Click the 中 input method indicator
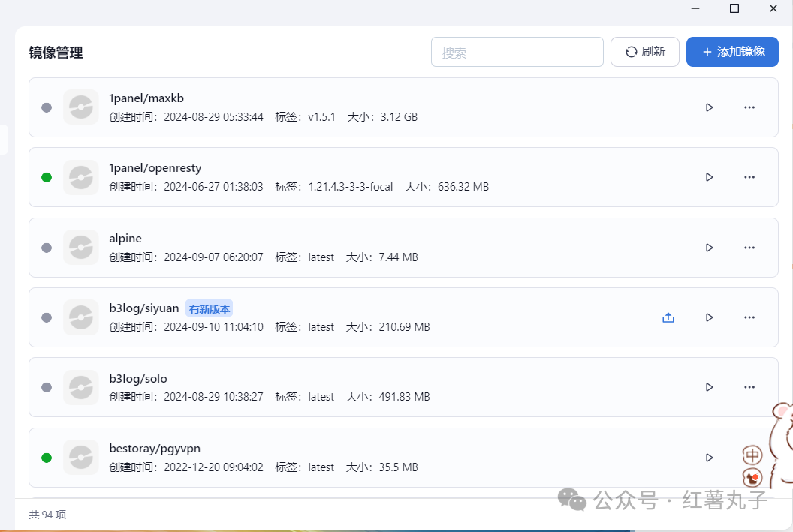 [x=752, y=455]
